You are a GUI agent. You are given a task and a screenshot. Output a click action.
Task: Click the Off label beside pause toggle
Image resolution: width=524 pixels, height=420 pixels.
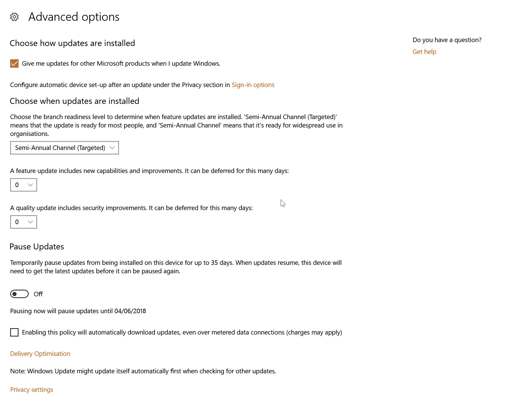click(x=38, y=294)
